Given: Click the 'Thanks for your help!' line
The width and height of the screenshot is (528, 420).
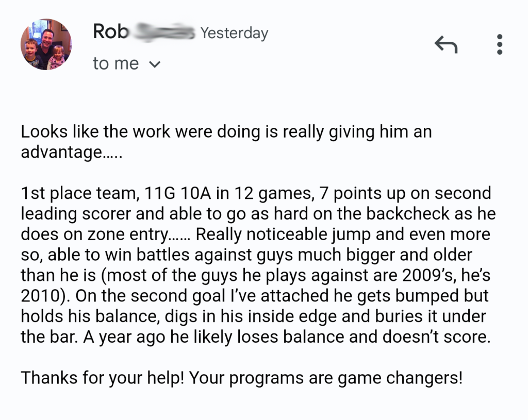Looking at the screenshot, I should [x=103, y=378].
